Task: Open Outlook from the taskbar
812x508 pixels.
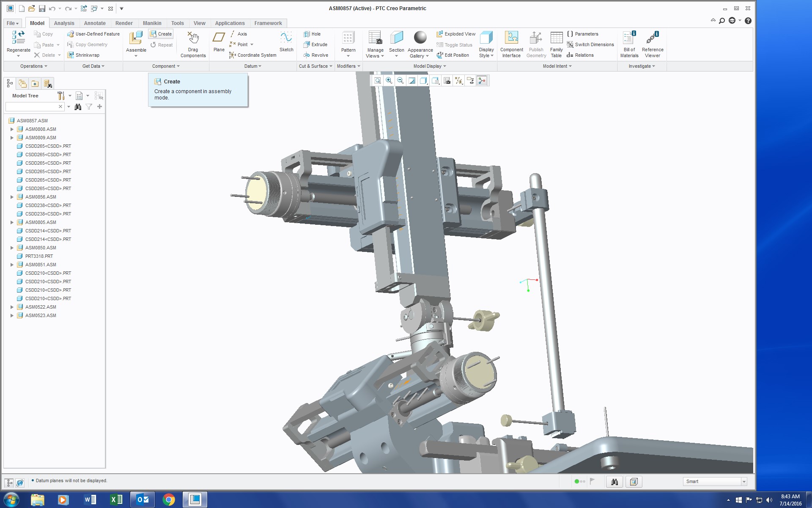Action: coord(143,500)
